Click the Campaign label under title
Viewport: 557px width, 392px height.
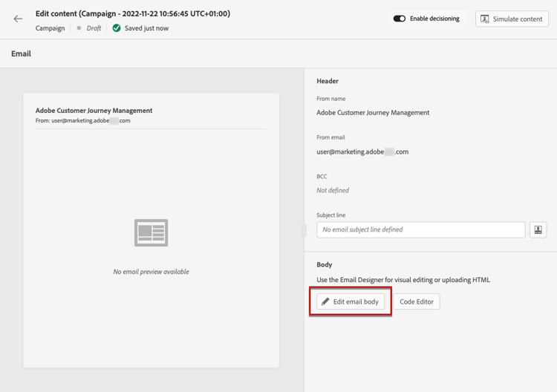[x=50, y=28]
